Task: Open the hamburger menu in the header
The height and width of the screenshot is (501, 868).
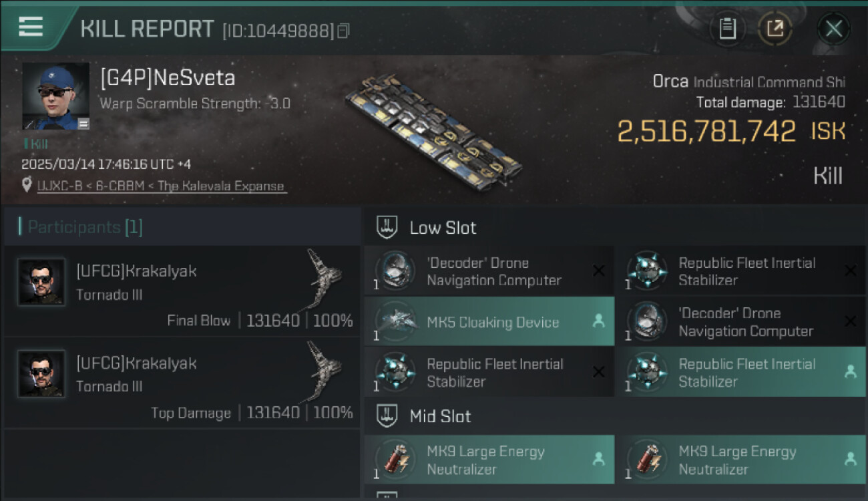Action: [31, 27]
